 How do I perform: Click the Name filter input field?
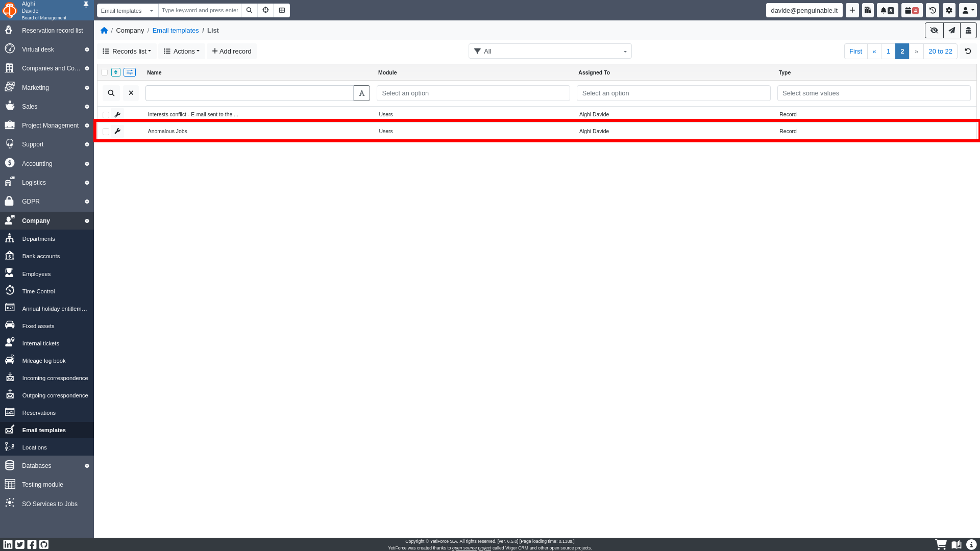tap(250, 93)
